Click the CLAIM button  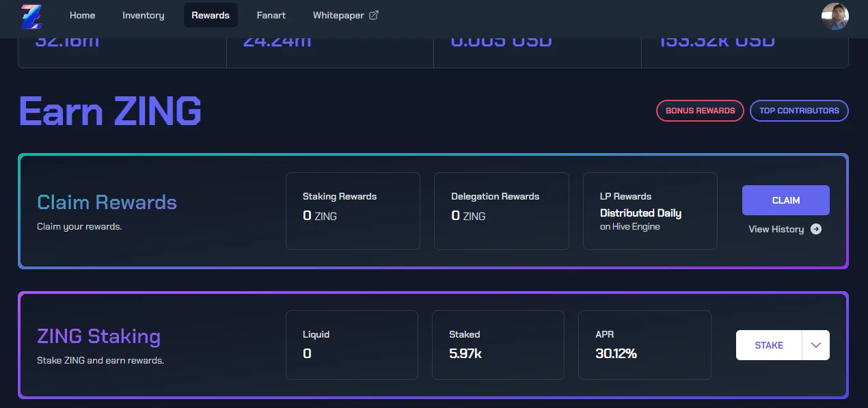[x=786, y=200]
